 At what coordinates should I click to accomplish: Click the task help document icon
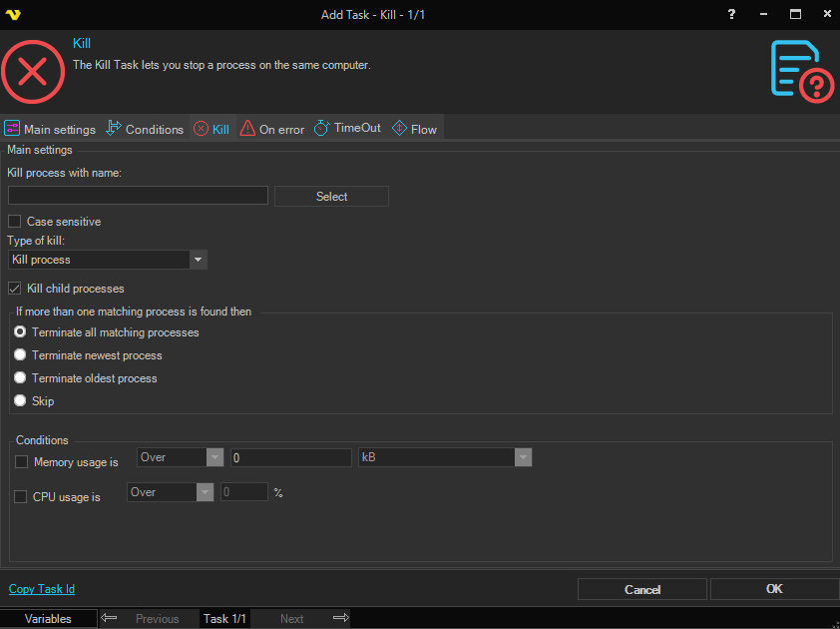801,70
